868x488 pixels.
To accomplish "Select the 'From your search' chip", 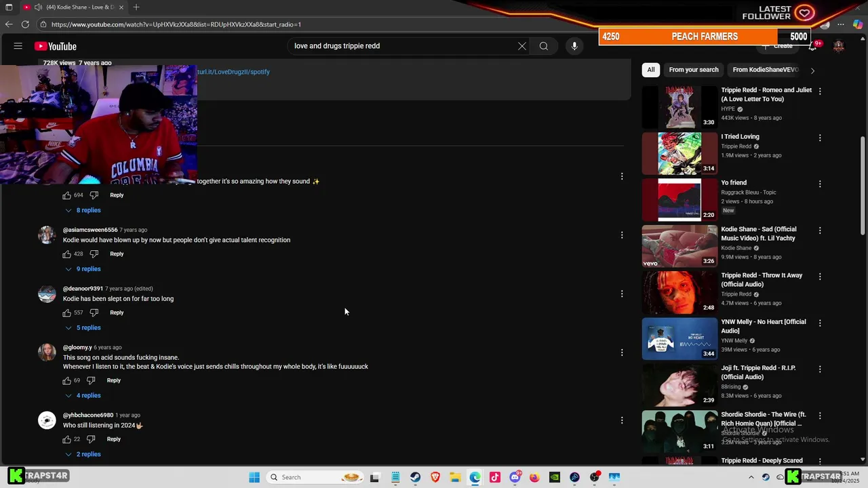I will (694, 70).
